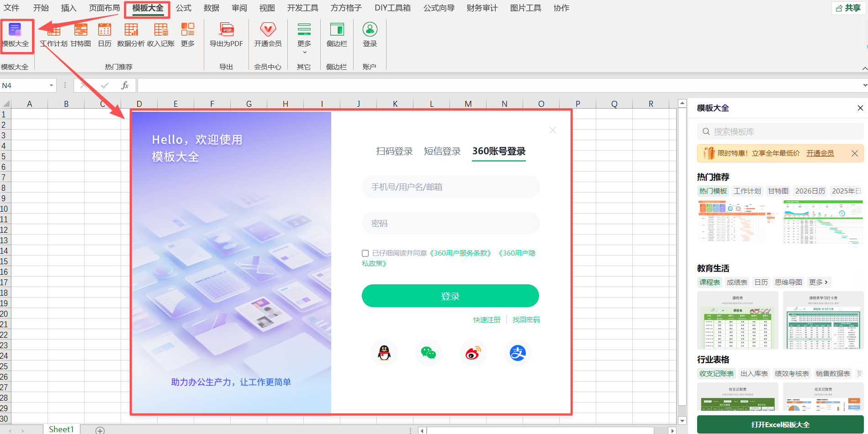Click the 收入记账 ribbon icon

coord(161,36)
